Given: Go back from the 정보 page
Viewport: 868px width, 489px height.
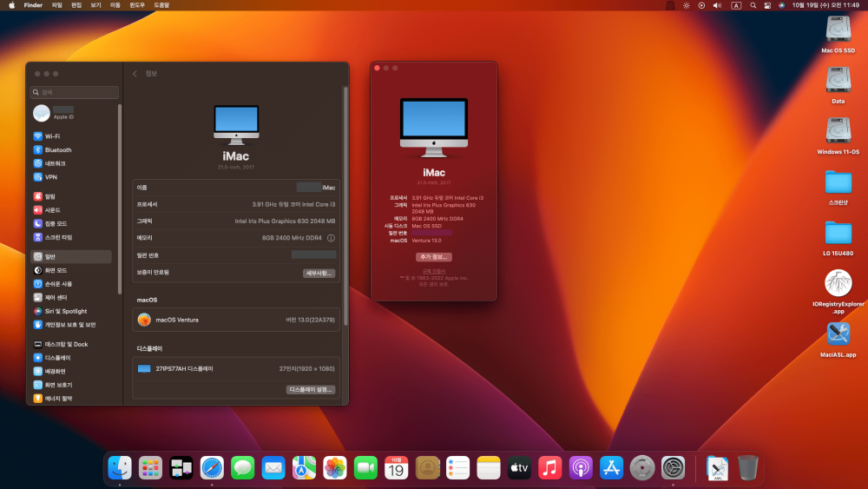Looking at the screenshot, I should [x=135, y=74].
